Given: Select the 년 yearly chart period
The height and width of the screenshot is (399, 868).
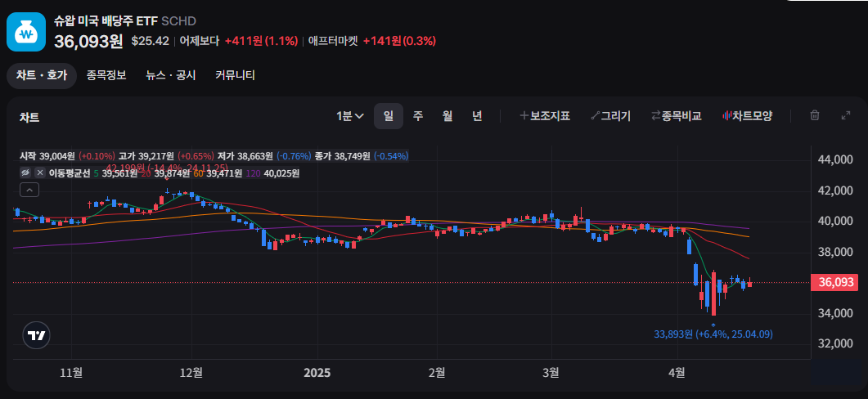Looking at the screenshot, I should point(477,116).
